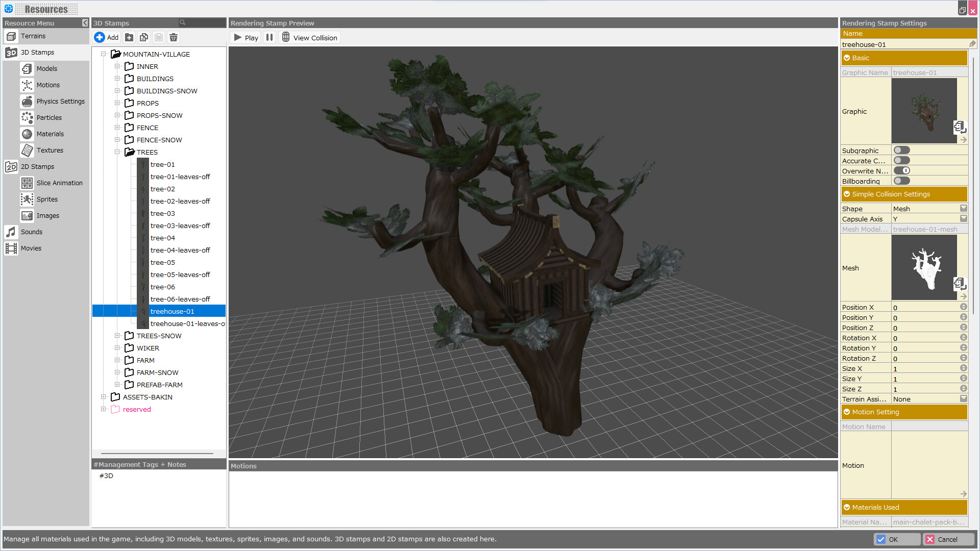The width and height of the screenshot is (980, 551).
Task: Open the 2D Stamps category
Action: tap(38, 166)
